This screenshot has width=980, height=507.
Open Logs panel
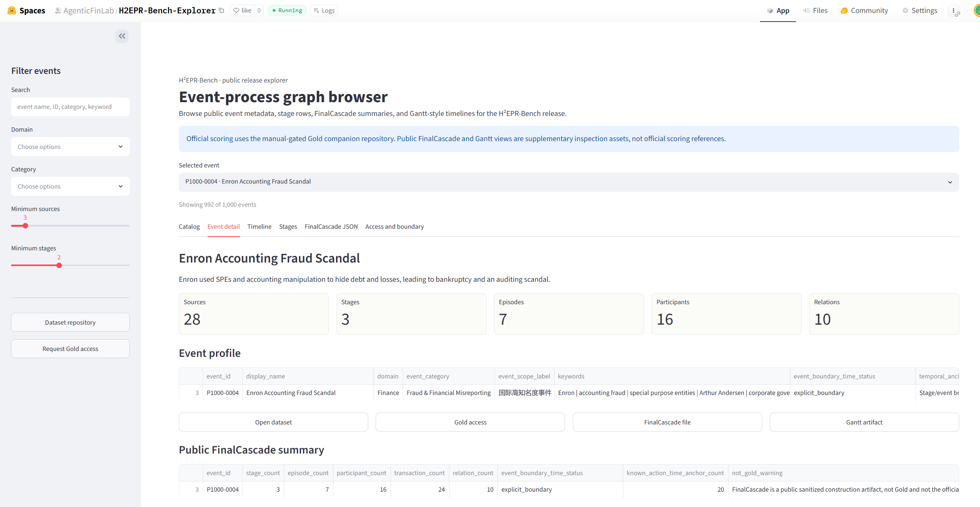click(324, 11)
